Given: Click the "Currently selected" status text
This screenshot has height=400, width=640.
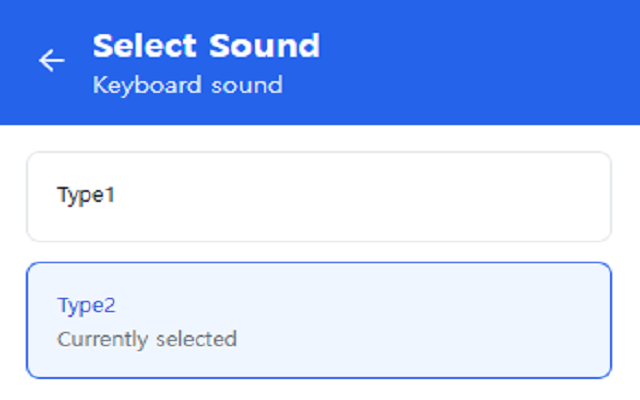Looking at the screenshot, I should coord(147,339).
